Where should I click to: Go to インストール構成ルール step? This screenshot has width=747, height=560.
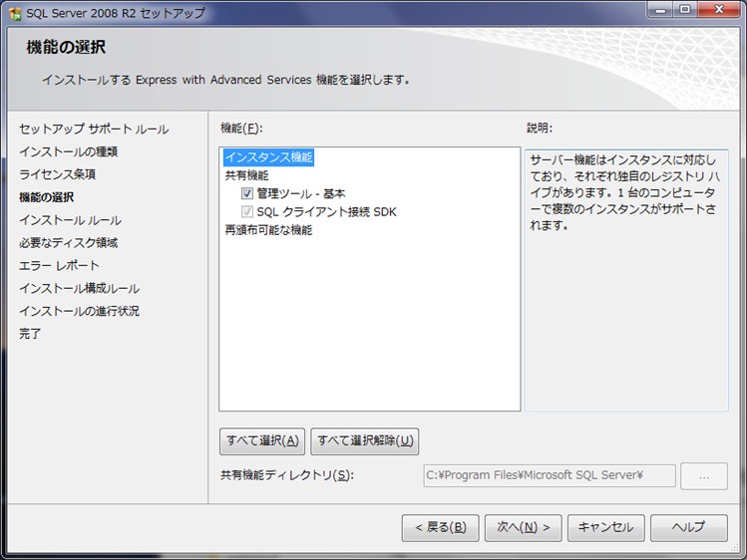click(x=79, y=288)
